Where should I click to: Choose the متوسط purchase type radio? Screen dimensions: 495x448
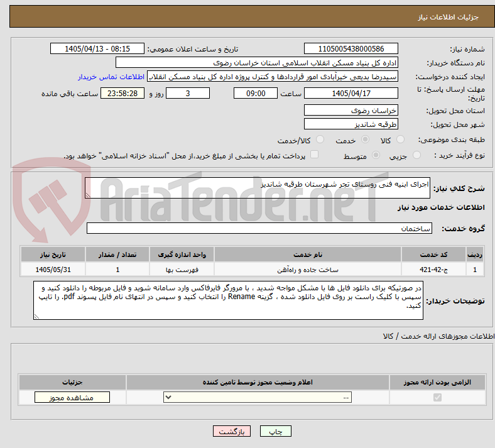point(376,155)
